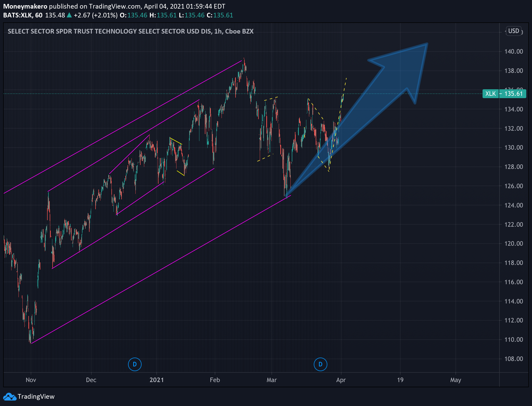Screen dimensions: 532x406
Task: Click the XLK 135.61 price label
Action: [x=504, y=94]
